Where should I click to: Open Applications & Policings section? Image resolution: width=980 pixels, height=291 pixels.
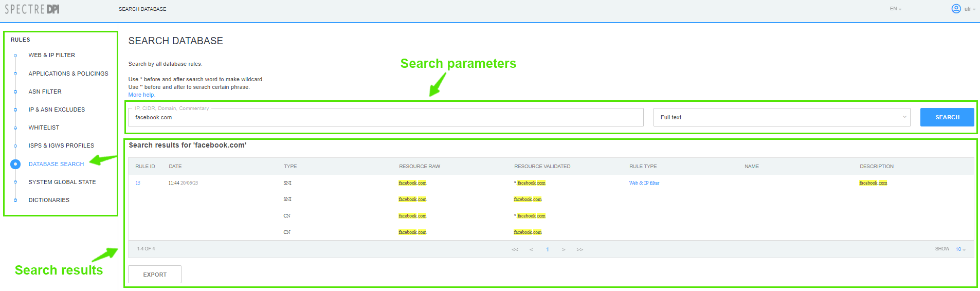[68, 74]
